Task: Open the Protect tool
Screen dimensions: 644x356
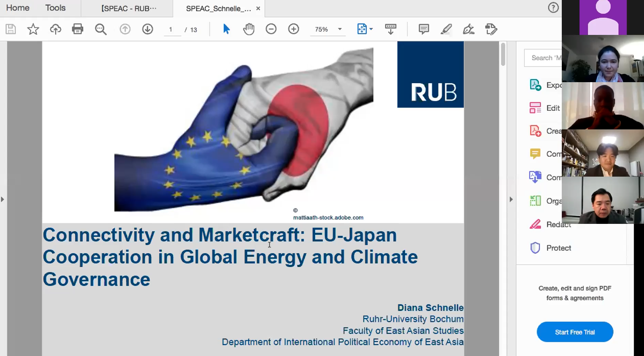Action: [558, 248]
